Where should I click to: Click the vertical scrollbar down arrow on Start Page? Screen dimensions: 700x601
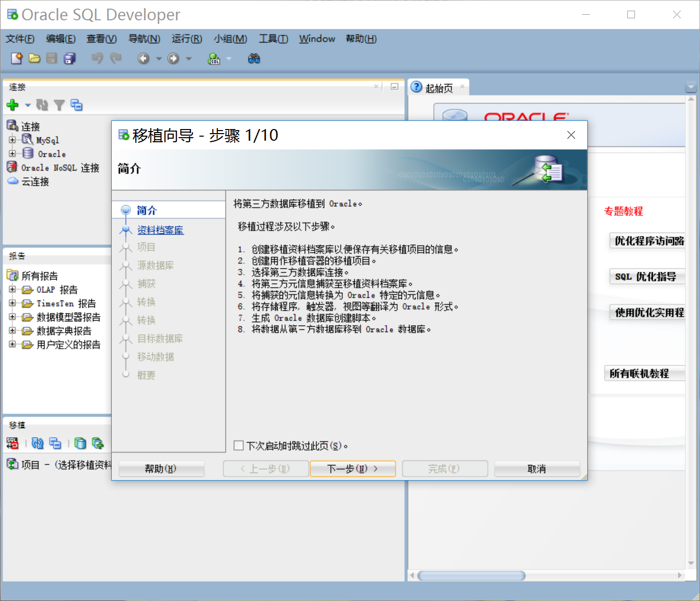click(691, 563)
